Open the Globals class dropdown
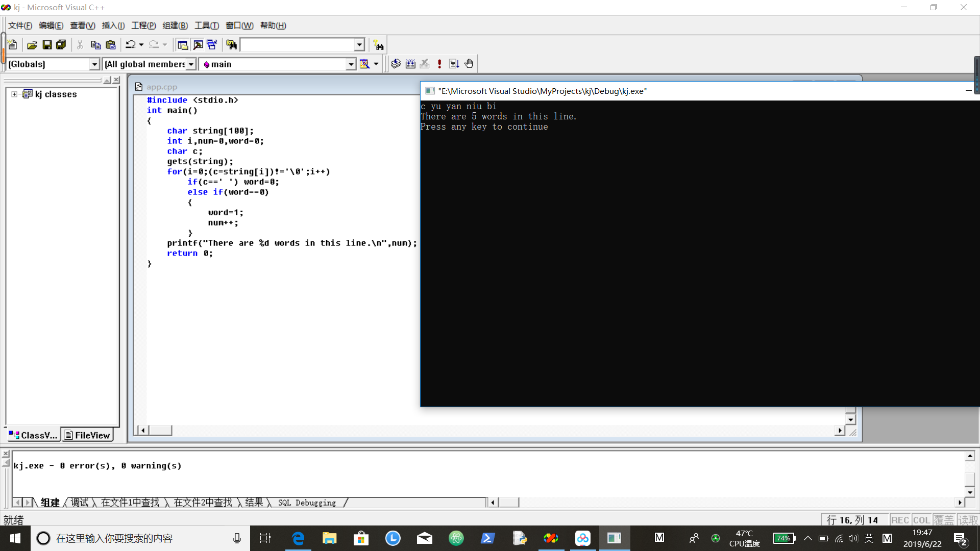 click(x=94, y=64)
